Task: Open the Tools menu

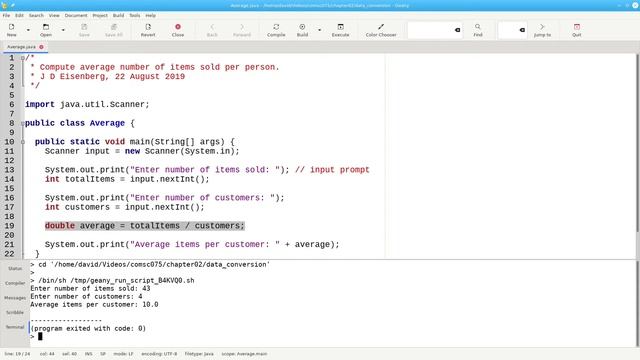Action: pyautogui.click(x=135, y=16)
